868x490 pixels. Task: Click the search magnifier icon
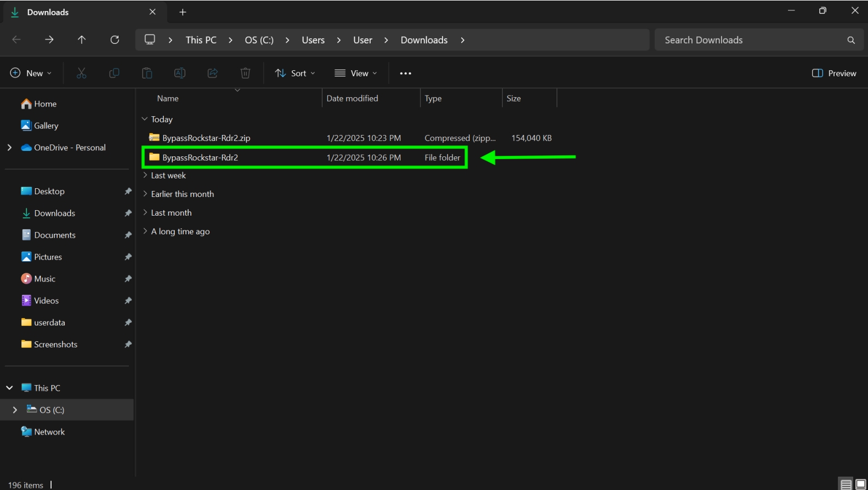[x=851, y=40]
